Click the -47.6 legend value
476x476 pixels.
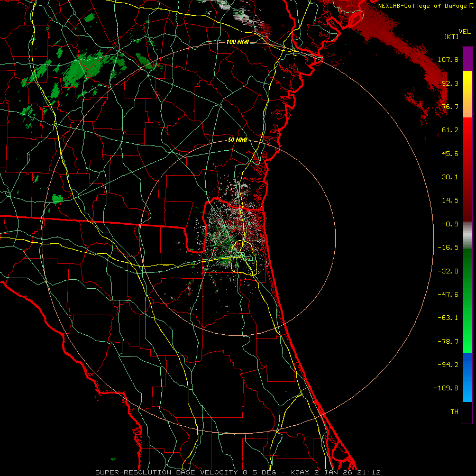point(448,295)
